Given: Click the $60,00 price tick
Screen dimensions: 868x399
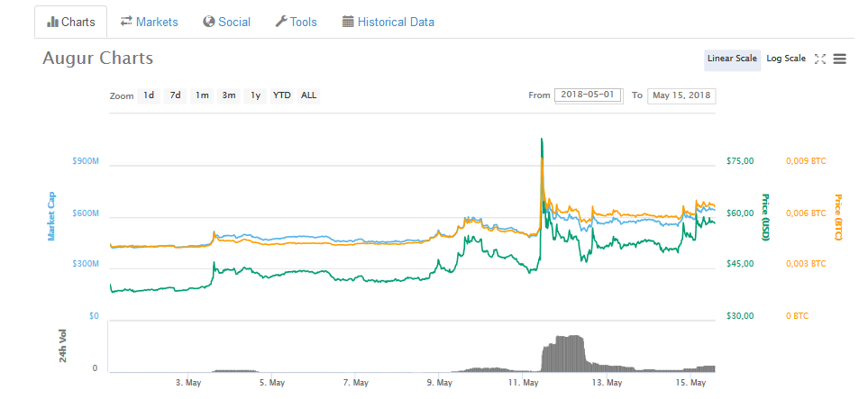Looking at the screenshot, I should click(740, 213).
